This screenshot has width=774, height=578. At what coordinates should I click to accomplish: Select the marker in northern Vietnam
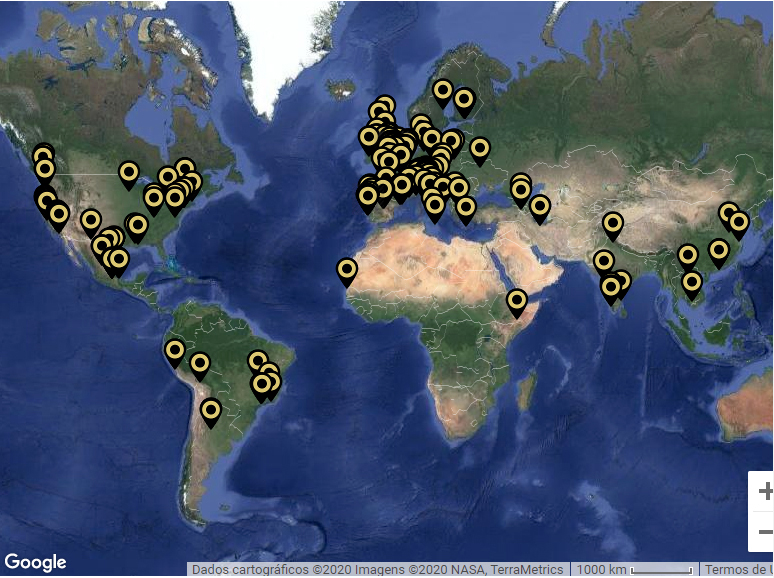tap(688, 259)
